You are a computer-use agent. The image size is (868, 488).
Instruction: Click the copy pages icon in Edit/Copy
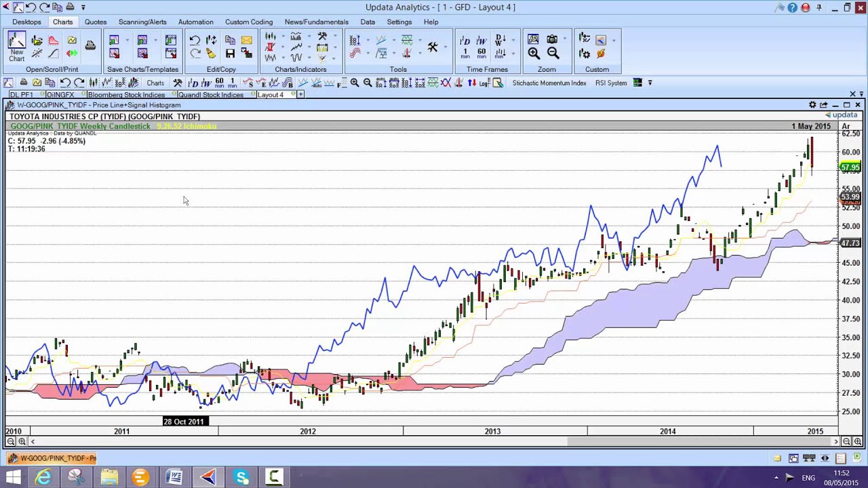click(x=230, y=41)
